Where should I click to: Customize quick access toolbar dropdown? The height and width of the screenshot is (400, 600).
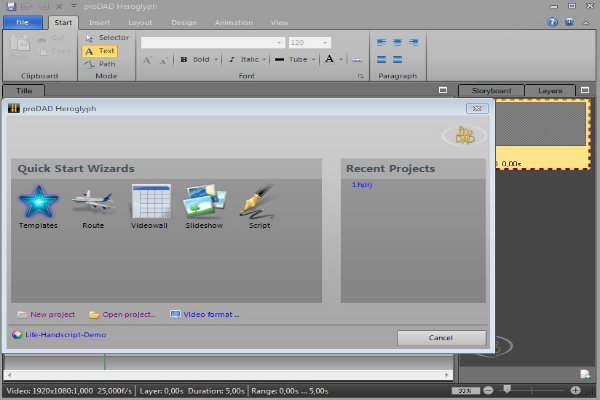click(74, 6)
